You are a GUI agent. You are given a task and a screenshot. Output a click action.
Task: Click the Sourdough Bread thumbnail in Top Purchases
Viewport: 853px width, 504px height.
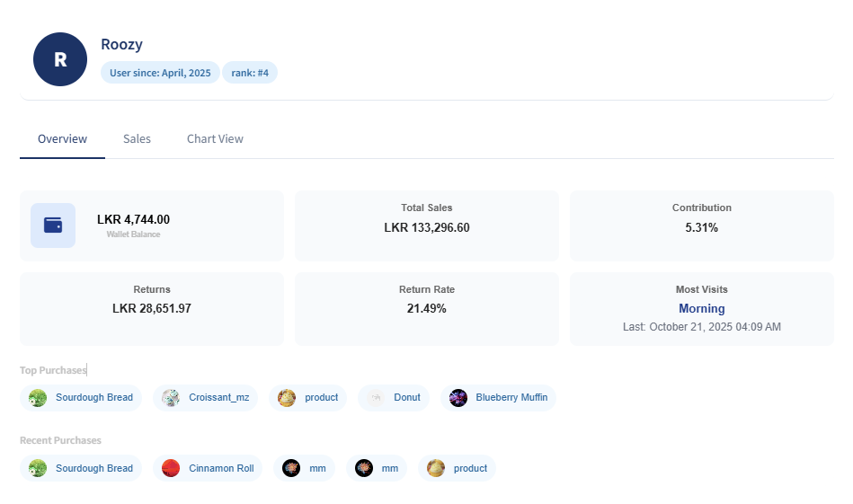[38, 398]
